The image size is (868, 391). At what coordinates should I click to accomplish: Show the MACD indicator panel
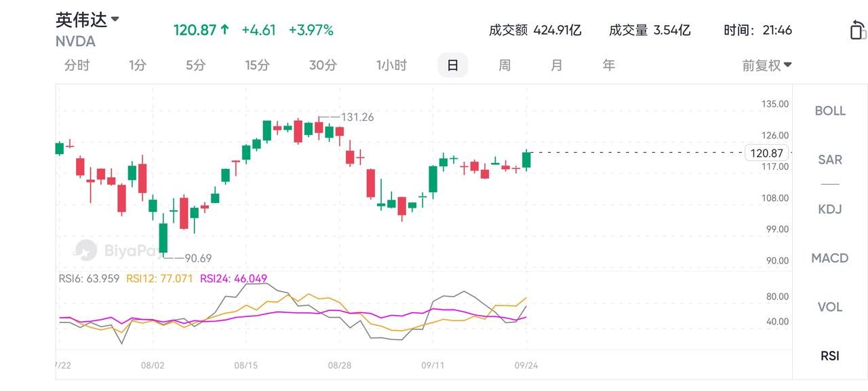[x=830, y=258]
